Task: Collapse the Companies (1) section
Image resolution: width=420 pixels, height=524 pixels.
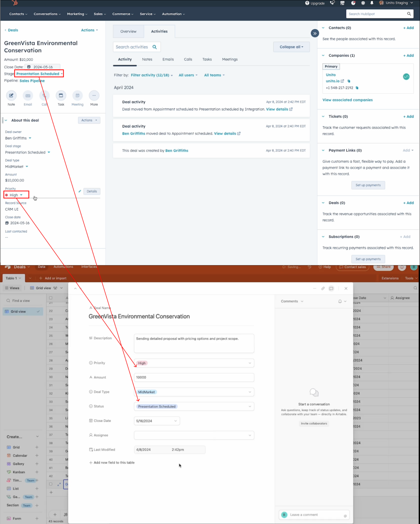Action: click(x=323, y=56)
